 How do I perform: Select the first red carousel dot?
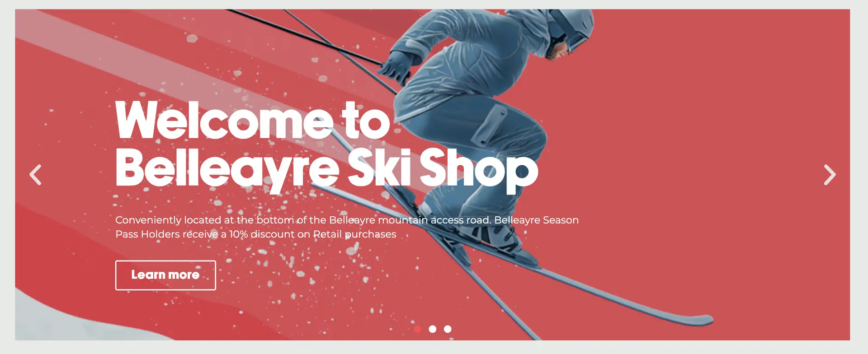coord(418,329)
